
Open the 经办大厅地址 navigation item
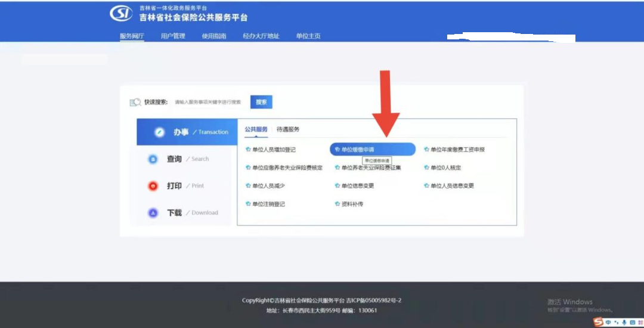pos(261,36)
